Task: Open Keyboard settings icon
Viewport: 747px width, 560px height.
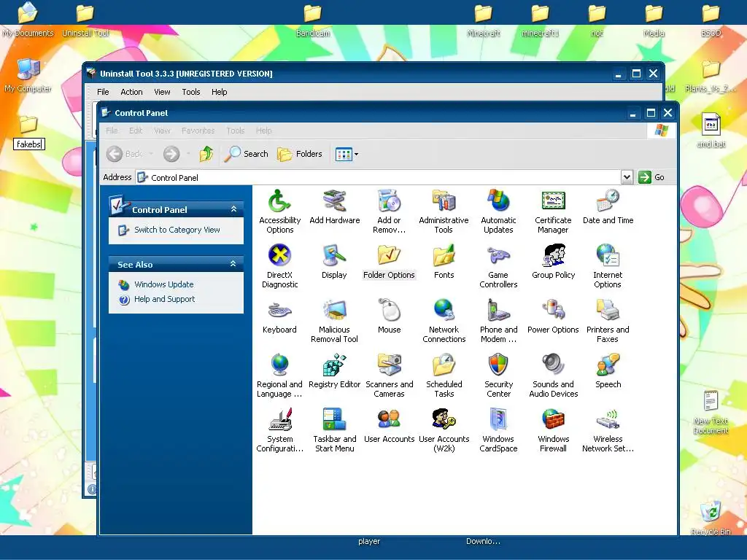Action: point(279,316)
